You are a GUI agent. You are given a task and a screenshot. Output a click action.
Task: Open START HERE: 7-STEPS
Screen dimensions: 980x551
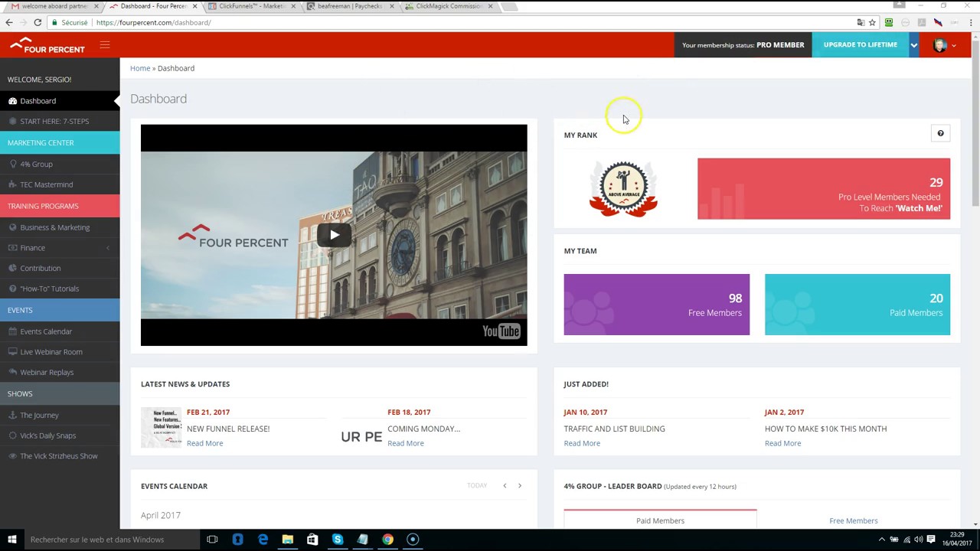(60, 121)
